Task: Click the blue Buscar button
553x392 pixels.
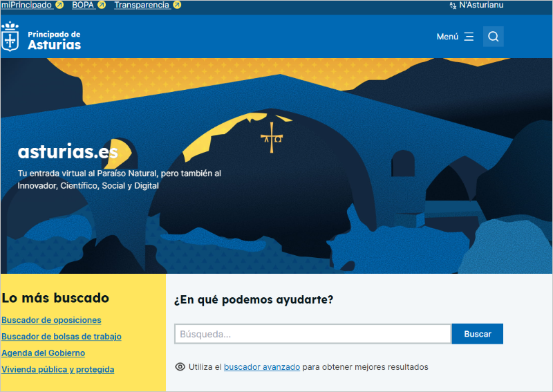Action: click(478, 334)
